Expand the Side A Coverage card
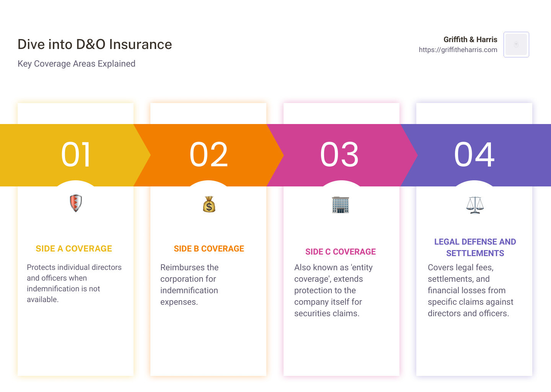The width and height of the screenshot is (551, 392). coord(75,345)
